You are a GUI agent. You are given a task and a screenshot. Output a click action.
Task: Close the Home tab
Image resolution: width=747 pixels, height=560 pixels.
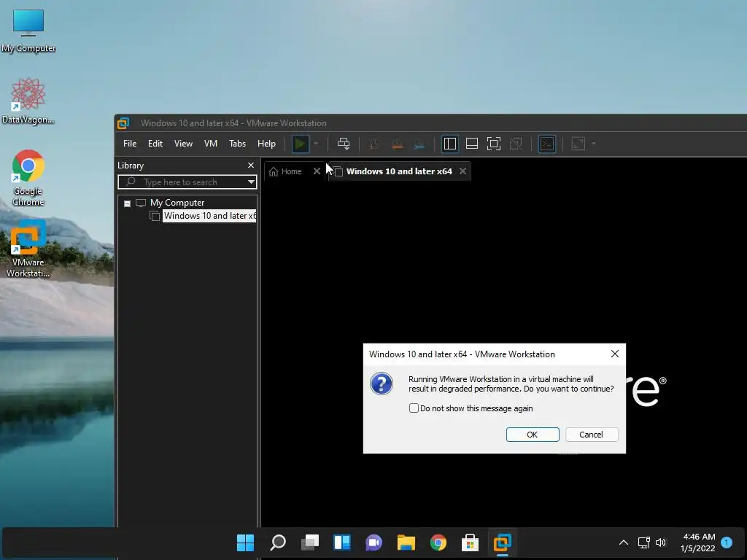point(317,171)
